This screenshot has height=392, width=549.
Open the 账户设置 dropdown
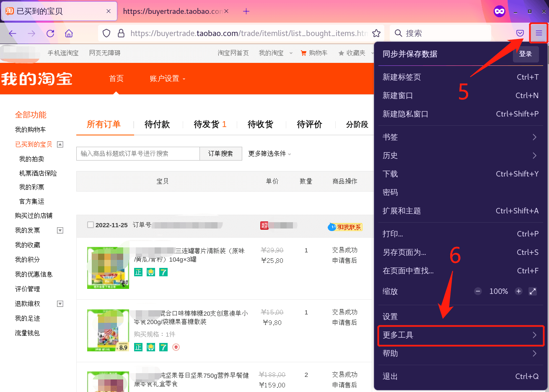[x=167, y=78]
